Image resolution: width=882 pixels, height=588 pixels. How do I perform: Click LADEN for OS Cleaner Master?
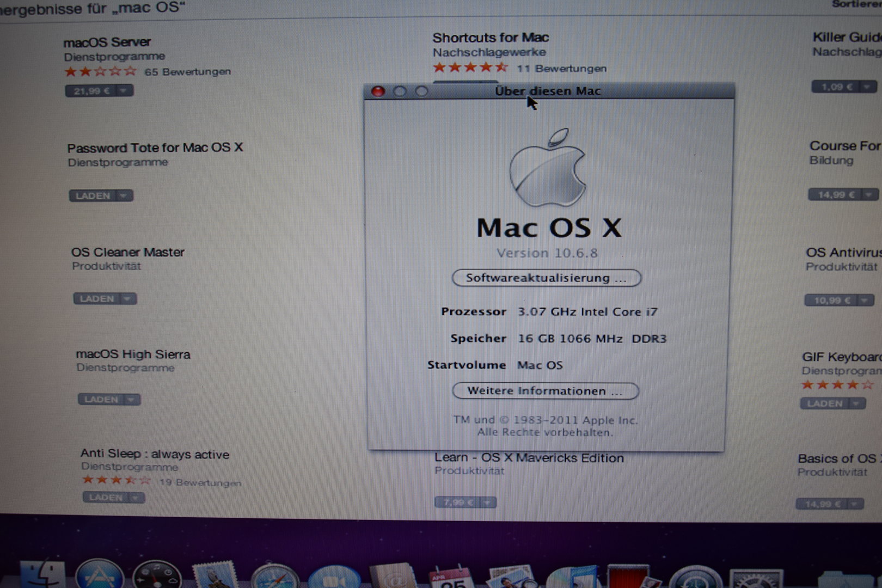pyautogui.click(x=97, y=299)
